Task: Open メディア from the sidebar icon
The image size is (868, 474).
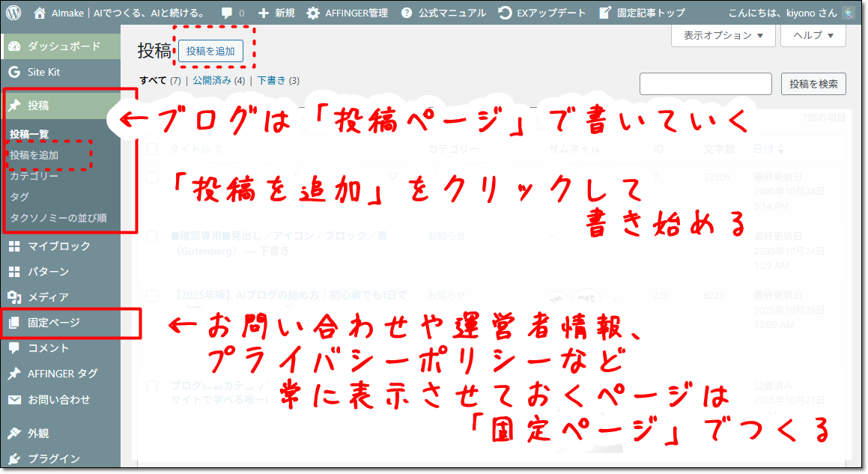Action: click(15, 297)
